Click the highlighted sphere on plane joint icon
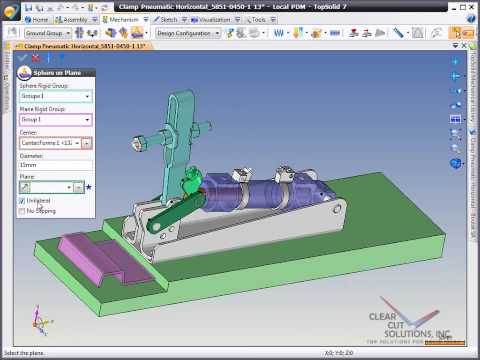480x360 pixels. tap(137, 33)
